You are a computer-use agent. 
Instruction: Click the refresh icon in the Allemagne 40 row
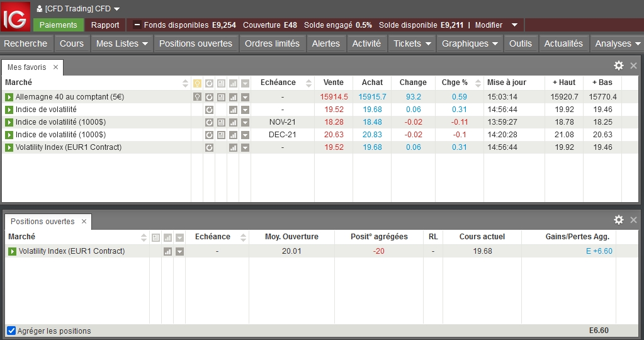(209, 97)
